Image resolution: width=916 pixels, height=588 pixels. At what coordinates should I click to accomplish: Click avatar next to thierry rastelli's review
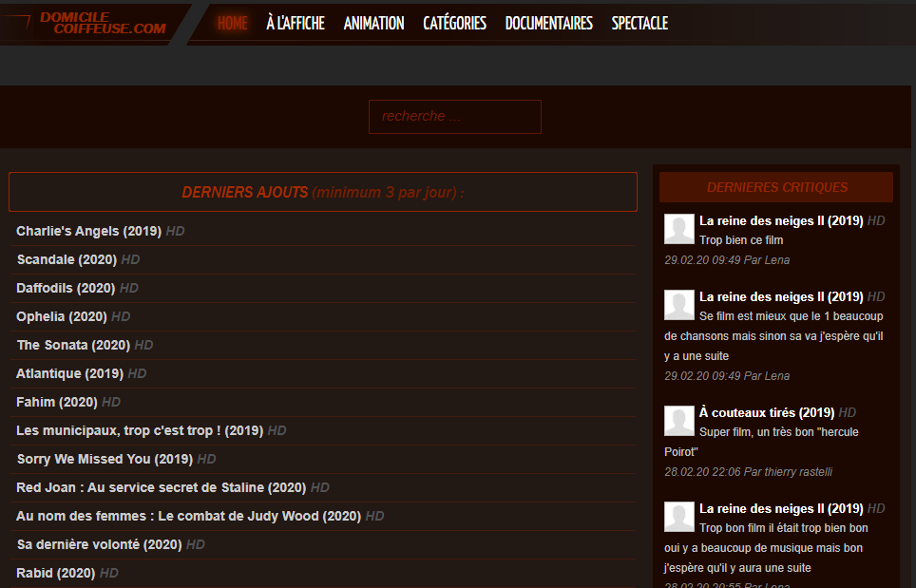[x=678, y=421]
